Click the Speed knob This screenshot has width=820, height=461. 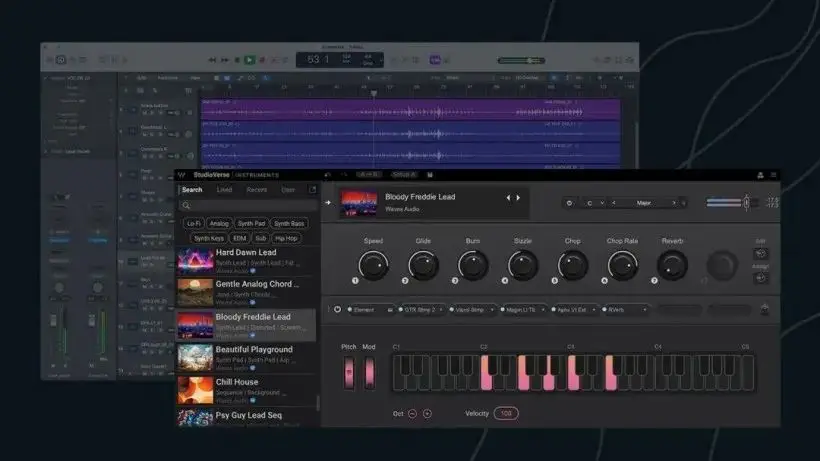point(373,265)
